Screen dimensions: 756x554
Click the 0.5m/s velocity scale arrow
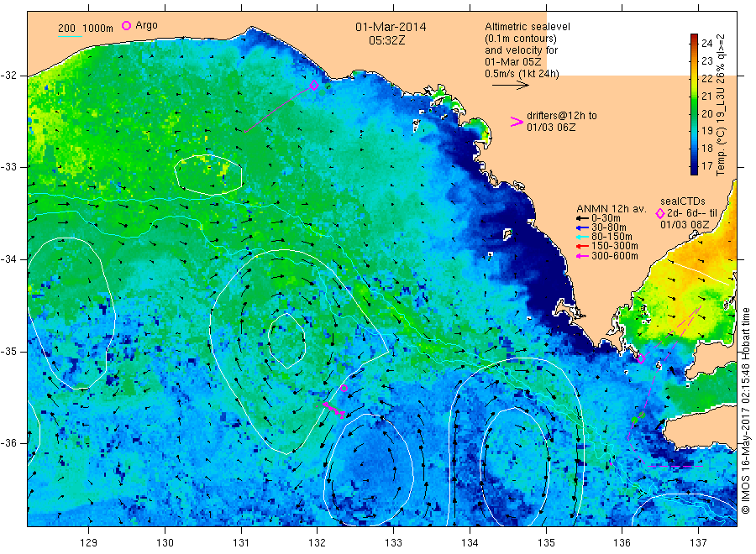click(x=511, y=86)
